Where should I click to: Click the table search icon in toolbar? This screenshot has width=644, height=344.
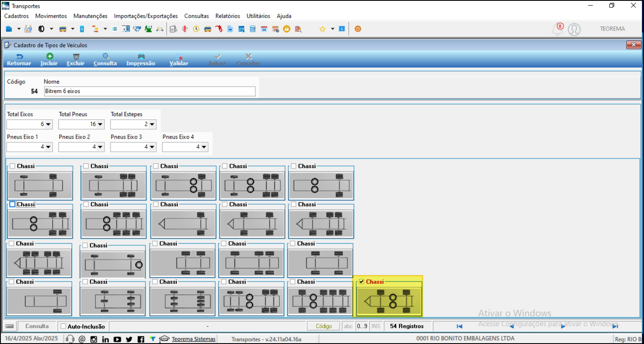[x=298, y=29]
